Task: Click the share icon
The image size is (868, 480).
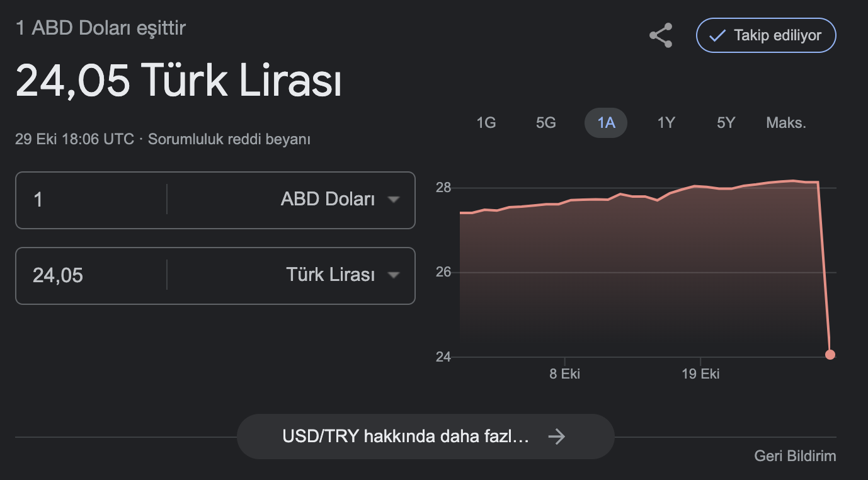Action: click(x=661, y=35)
